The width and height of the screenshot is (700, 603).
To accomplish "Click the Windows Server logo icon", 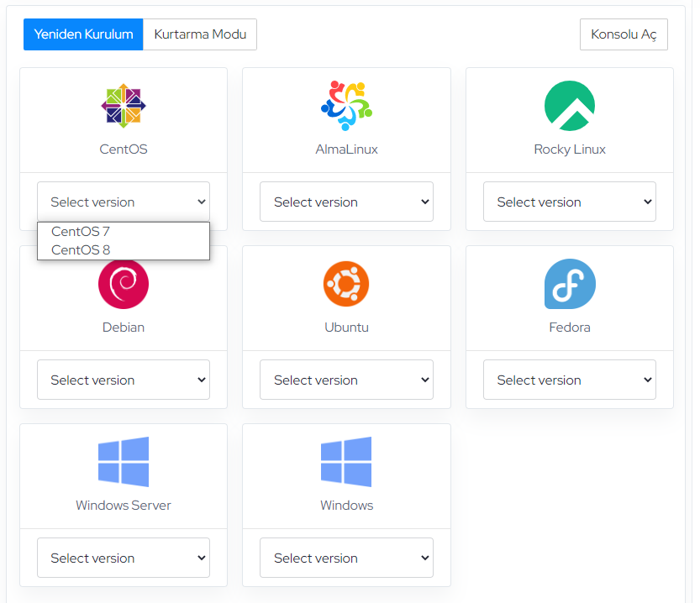I will 124,462.
